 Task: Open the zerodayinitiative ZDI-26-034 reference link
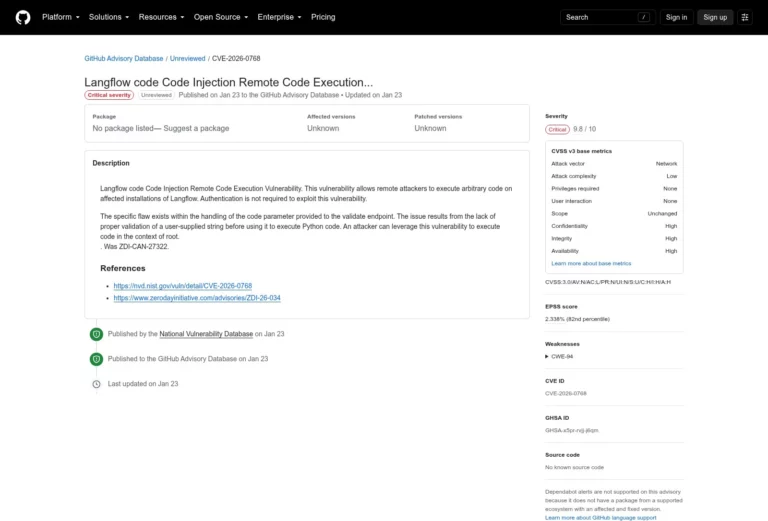point(197,298)
